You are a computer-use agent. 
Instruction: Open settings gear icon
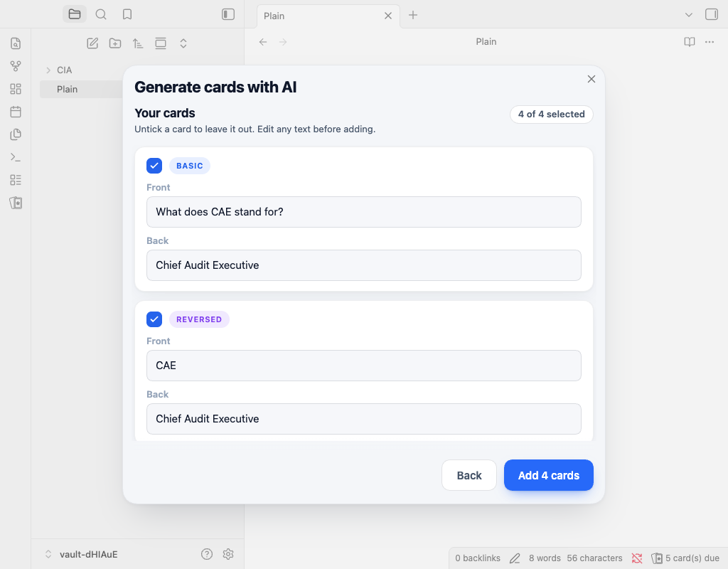(228, 553)
